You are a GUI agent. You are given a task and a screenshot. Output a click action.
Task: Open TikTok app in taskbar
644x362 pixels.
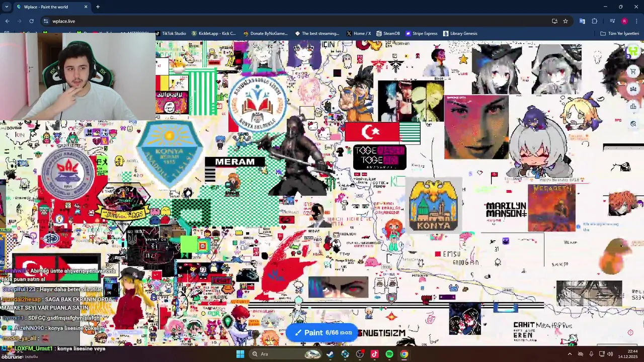click(374, 354)
